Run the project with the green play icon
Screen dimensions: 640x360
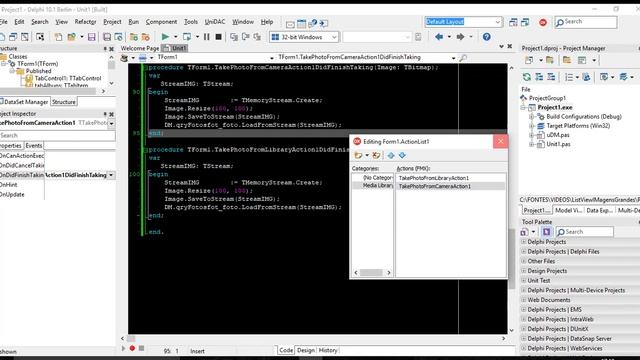pos(165,37)
